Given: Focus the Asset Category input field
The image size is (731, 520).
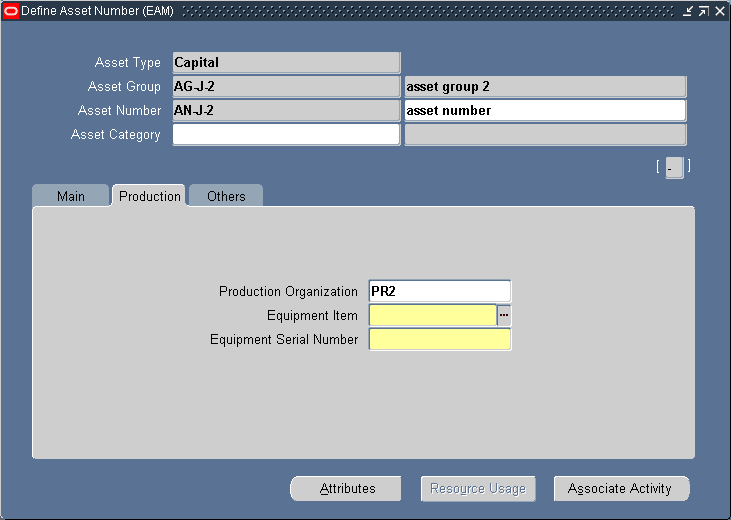Looking at the screenshot, I should (286, 134).
